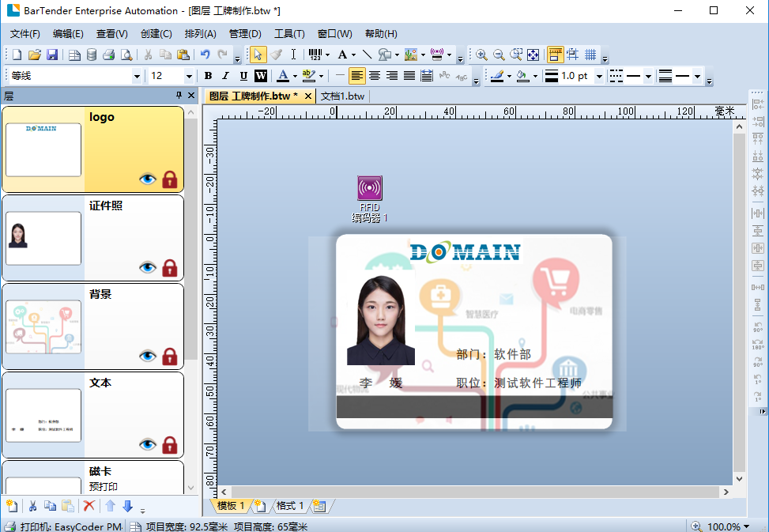Click the zoom in magnifier icon

[x=481, y=55]
